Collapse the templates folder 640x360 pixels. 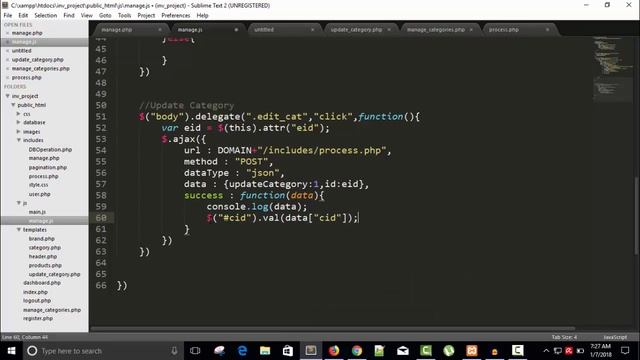18,230
